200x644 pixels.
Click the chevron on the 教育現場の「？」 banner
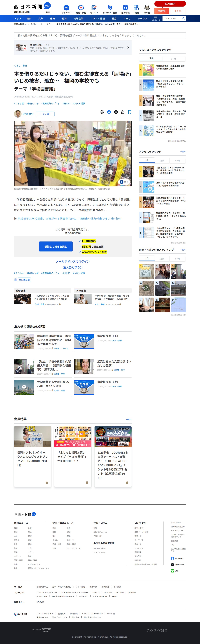pyautogui.click(x=128, y=47)
